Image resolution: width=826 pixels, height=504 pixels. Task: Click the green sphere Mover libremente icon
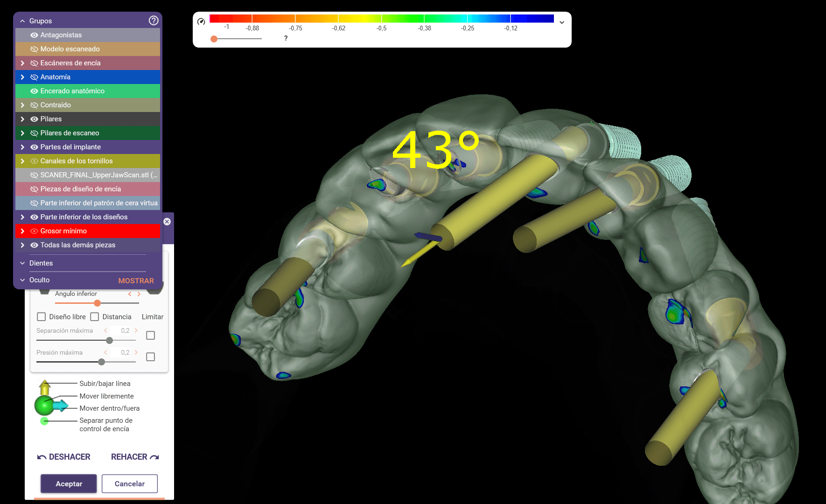[45, 405]
